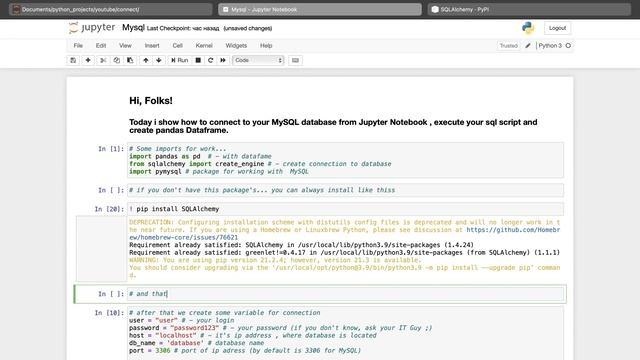Toggle output by clicking the pip output prompt area
The width and height of the screenshot is (640, 360).
pyautogui.click(x=101, y=249)
